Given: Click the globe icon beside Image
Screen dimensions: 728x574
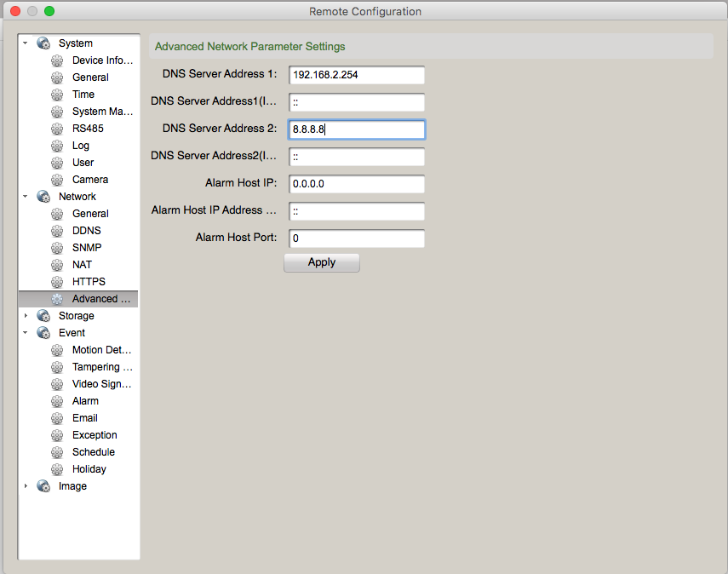Looking at the screenshot, I should 43,486.
